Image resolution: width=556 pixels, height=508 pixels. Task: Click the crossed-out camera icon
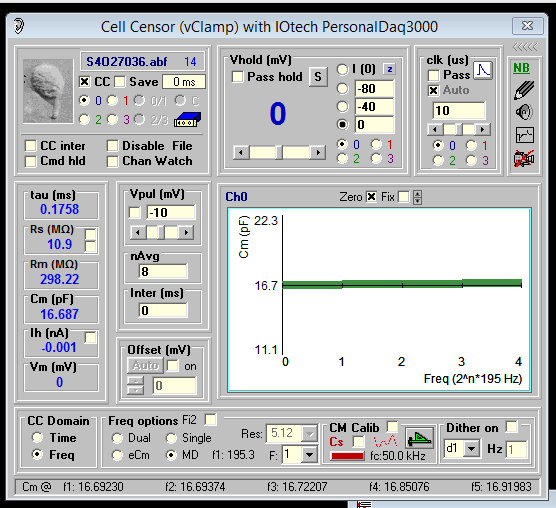[524, 158]
